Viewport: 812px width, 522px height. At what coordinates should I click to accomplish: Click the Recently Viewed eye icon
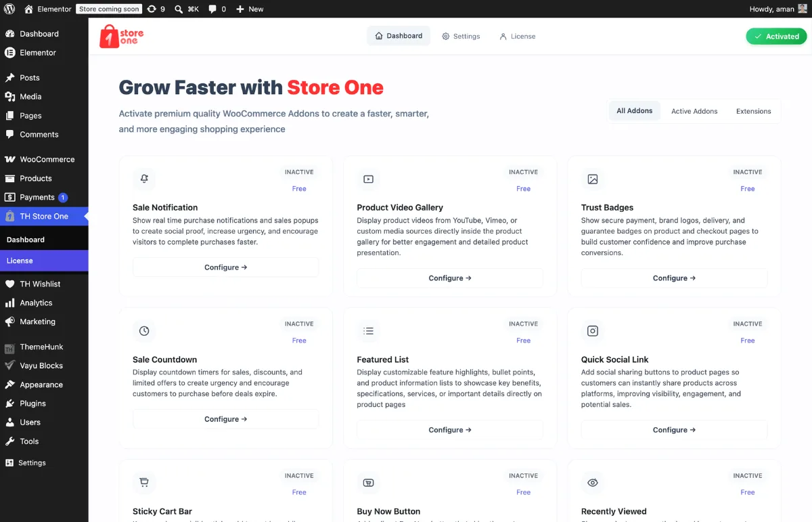click(x=593, y=483)
